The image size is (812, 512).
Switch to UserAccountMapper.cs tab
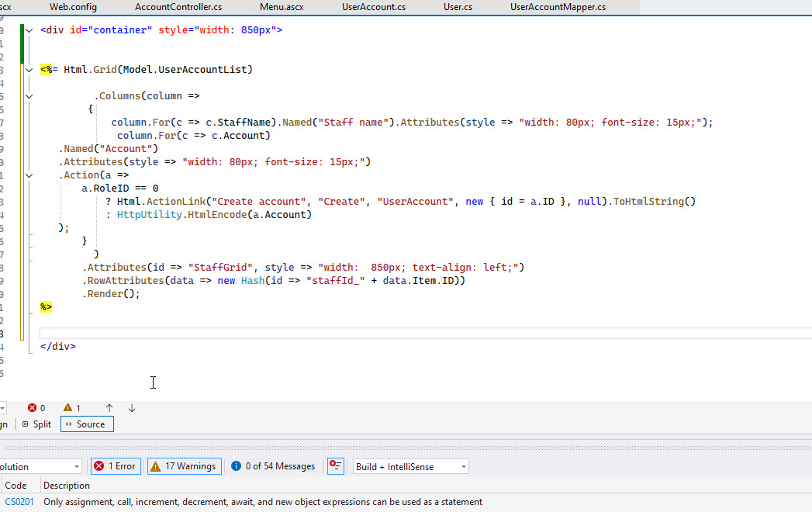558,7
